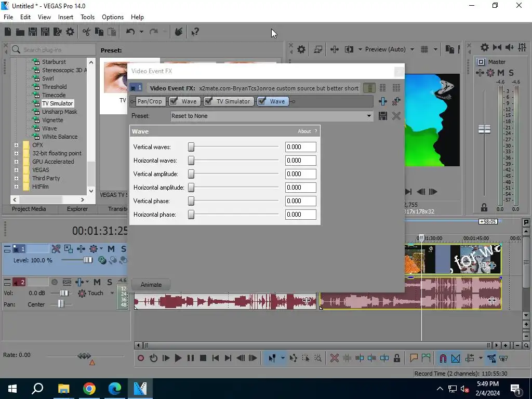The width and height of the screenshot is (532, 399).
Task: Expand the OFX plug-in folder
Action: pyautogui.click(x=16, y=145)
